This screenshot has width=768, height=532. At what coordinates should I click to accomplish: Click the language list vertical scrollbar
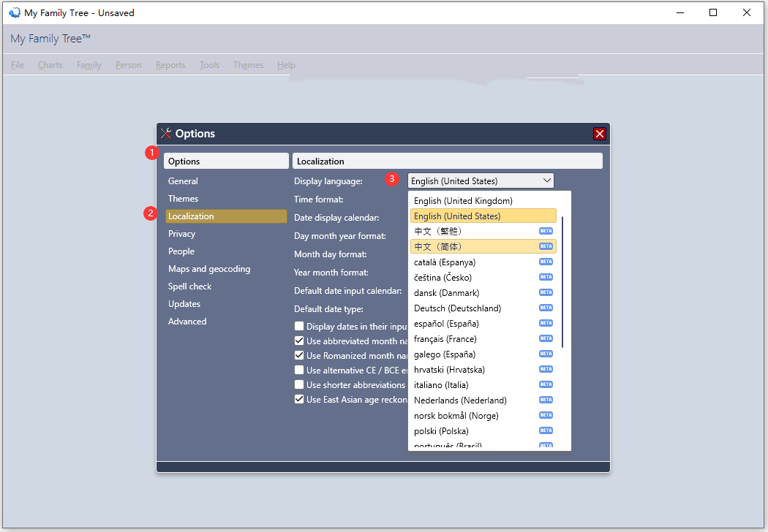pos(562,282)
